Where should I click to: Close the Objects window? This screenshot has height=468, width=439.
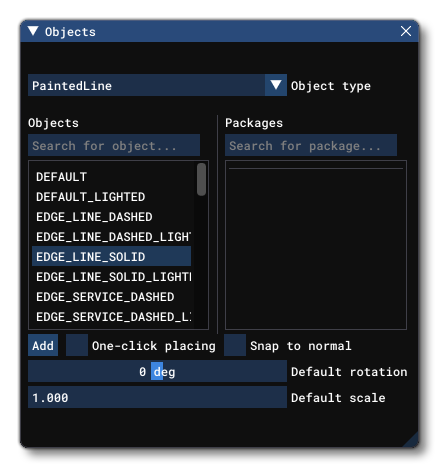point(405,31)
